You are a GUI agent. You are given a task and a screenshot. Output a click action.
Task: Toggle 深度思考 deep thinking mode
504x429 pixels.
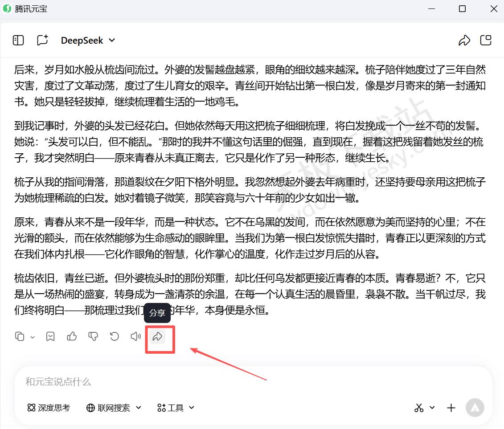49,408
